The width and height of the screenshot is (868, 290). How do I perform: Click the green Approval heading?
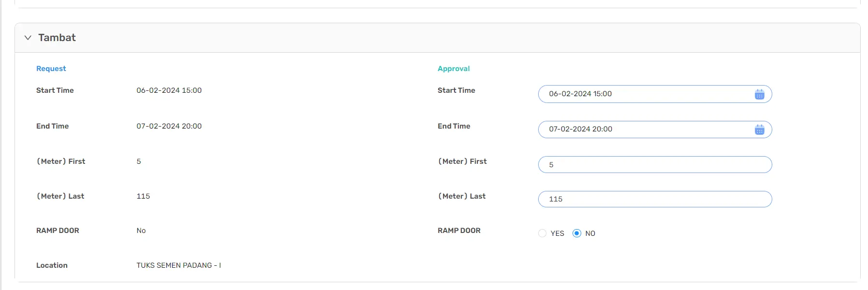454,69
